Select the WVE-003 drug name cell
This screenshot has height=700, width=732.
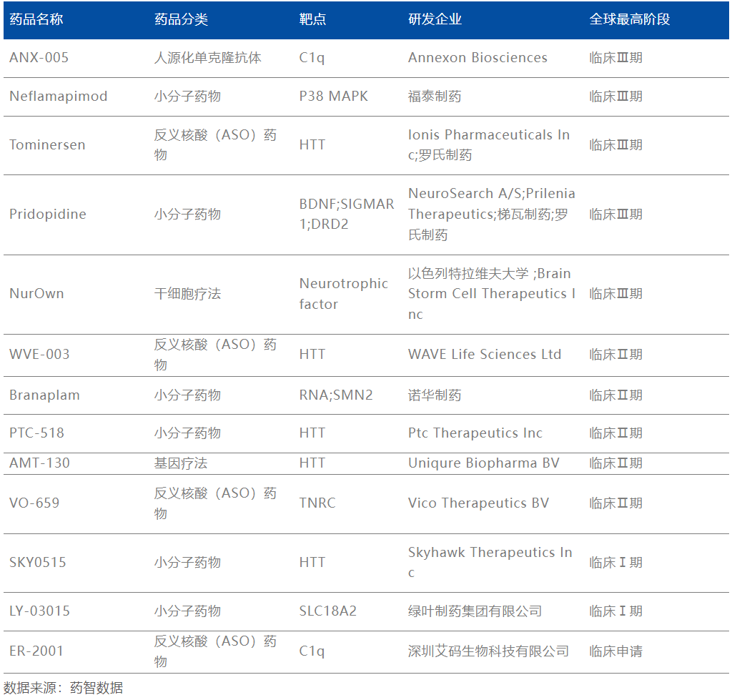pos(39,355)
